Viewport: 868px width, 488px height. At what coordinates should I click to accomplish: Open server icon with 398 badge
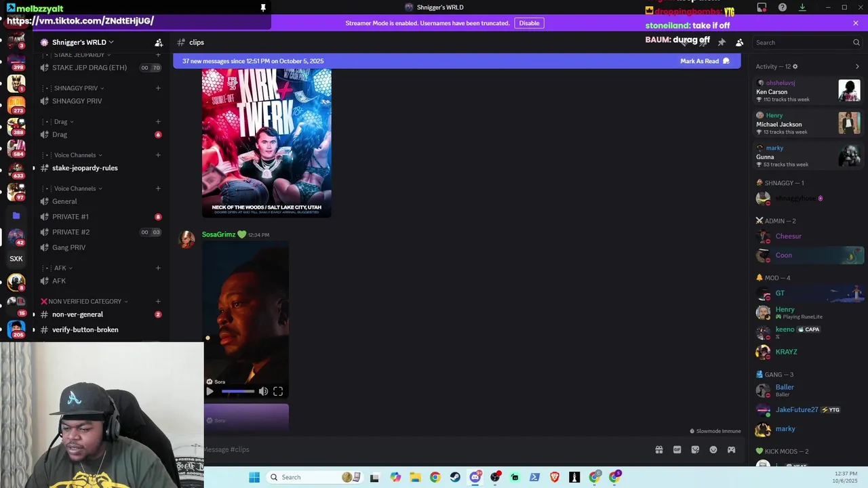[16, 62]
